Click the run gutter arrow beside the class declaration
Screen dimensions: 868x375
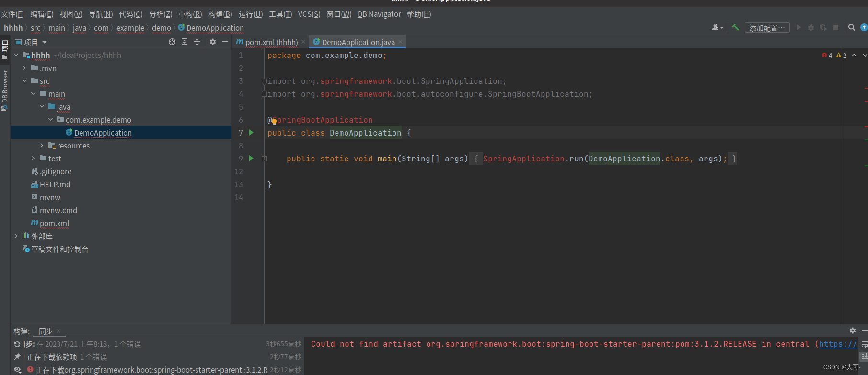[x=251, y=133]
